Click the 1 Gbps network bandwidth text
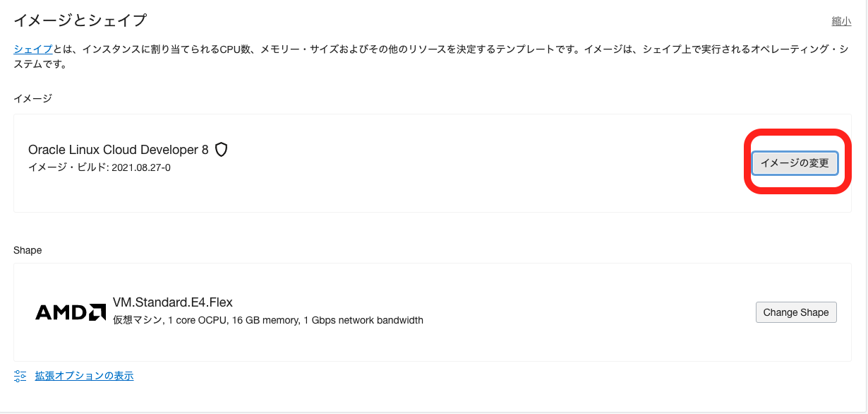 (363, 320)
